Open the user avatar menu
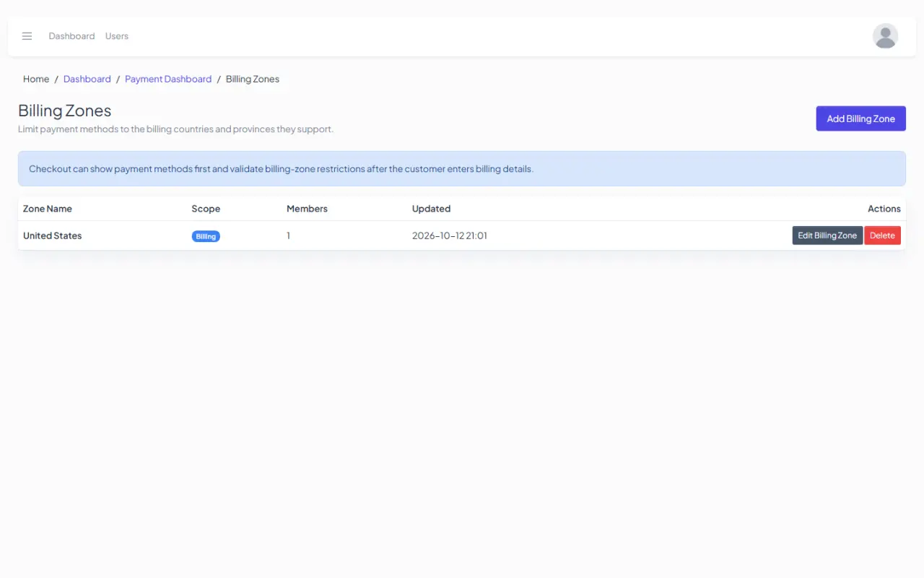Viewport: 924px width, 578px height. click(885, 36)
